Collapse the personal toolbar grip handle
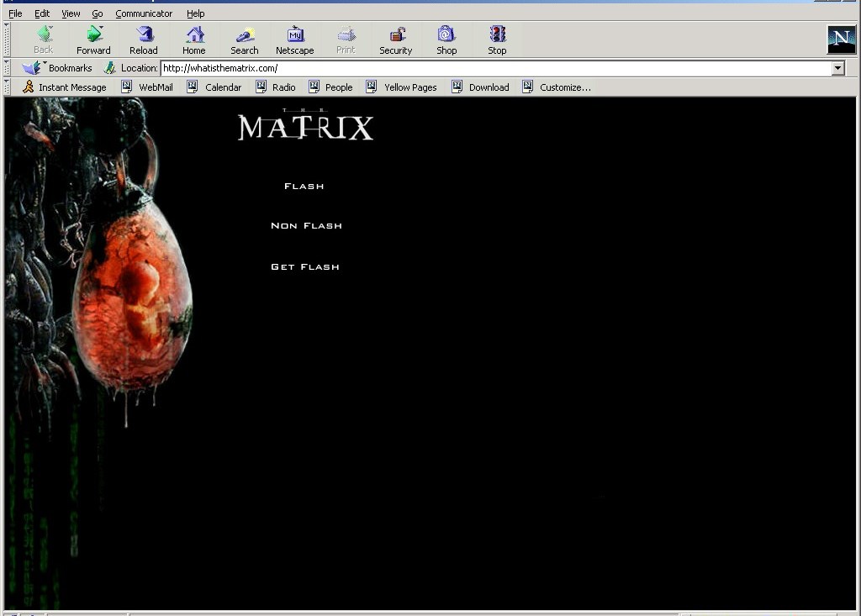The width and height of the screenshot is (861, 616). (7, 87)
